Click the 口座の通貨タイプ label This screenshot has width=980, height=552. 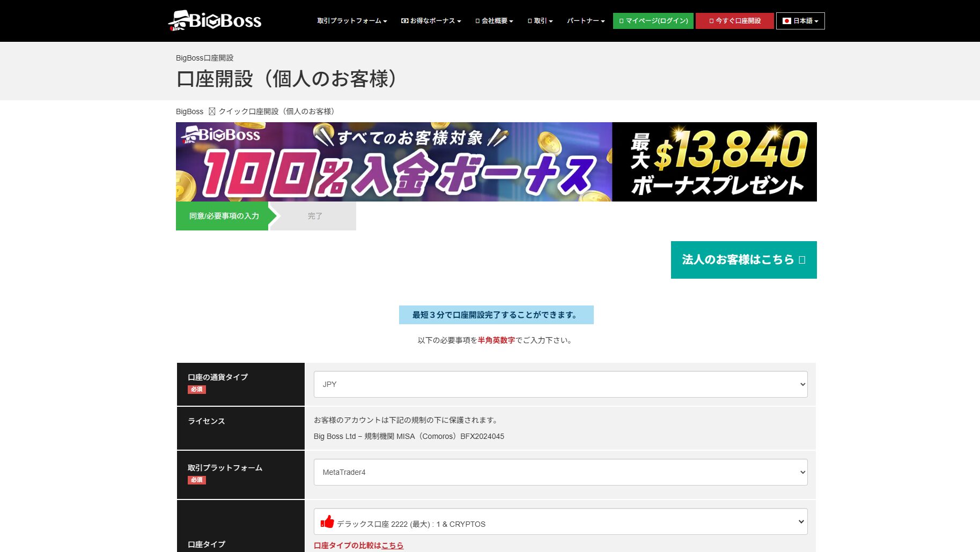tap(218, 377)
